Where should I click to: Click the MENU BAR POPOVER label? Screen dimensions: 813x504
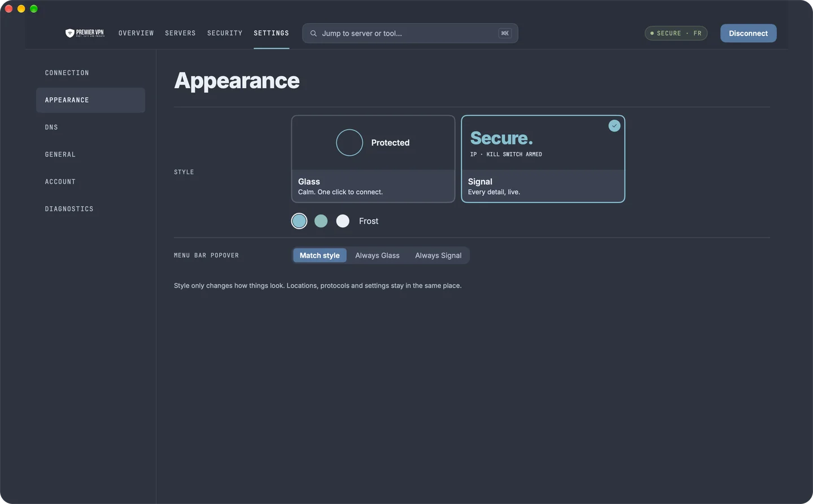206,255
